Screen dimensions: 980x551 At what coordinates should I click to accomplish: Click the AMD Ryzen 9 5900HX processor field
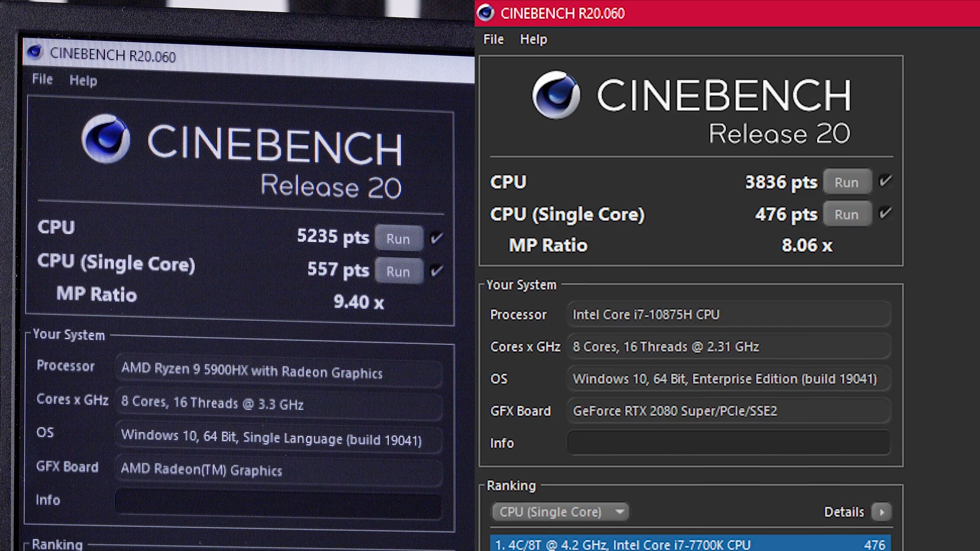tap(279, 370)
